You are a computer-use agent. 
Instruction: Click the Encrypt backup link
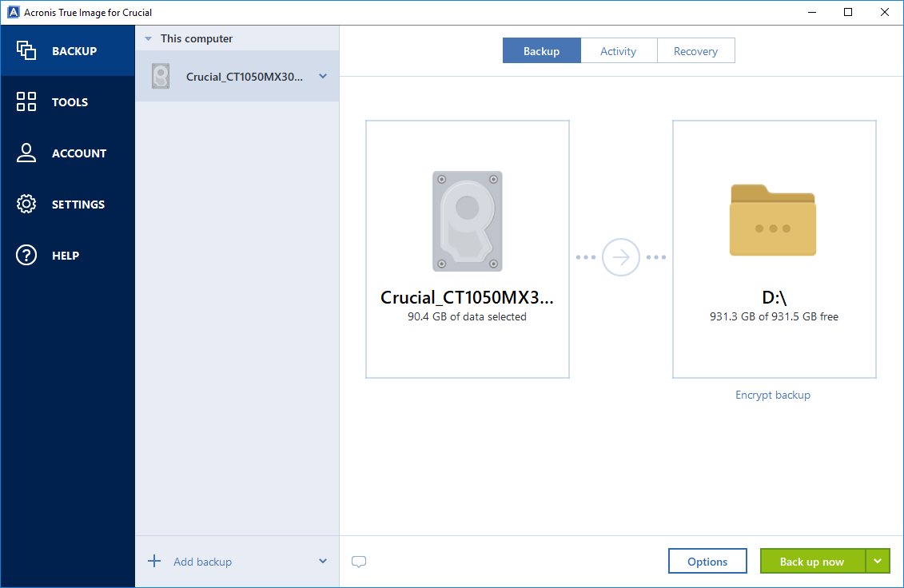click(x=773, y=395)
